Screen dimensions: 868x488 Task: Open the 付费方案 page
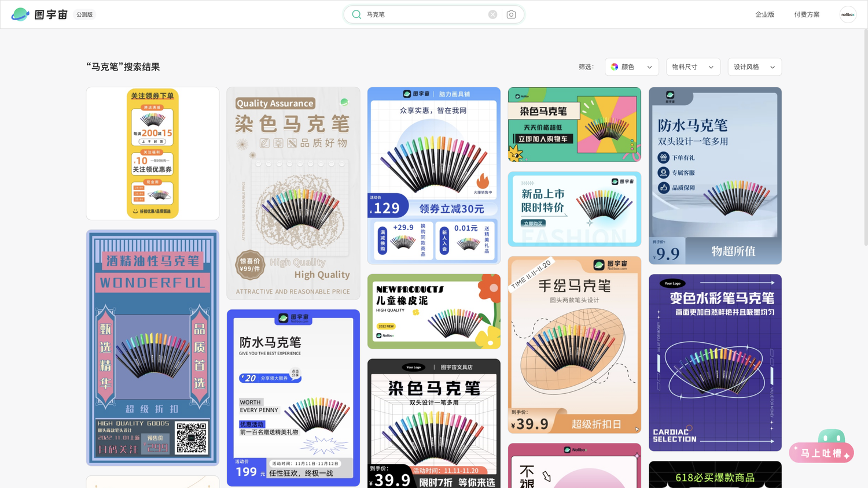(807, 14)
